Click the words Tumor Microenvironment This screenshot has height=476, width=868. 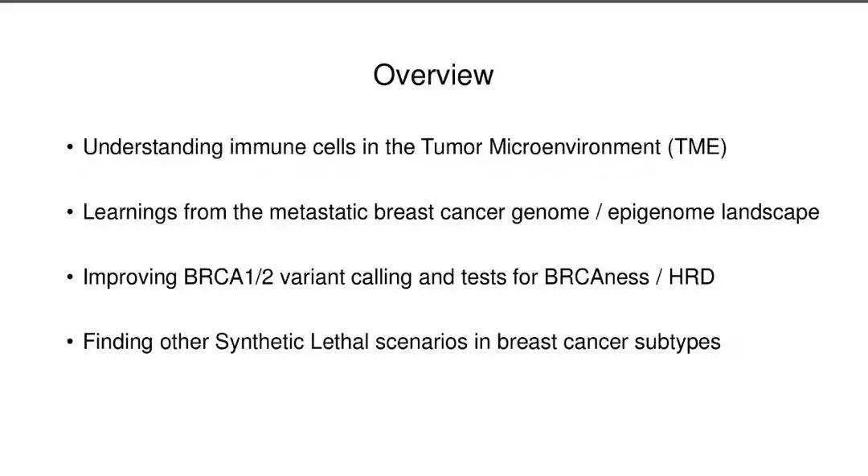tap(540, 148)
